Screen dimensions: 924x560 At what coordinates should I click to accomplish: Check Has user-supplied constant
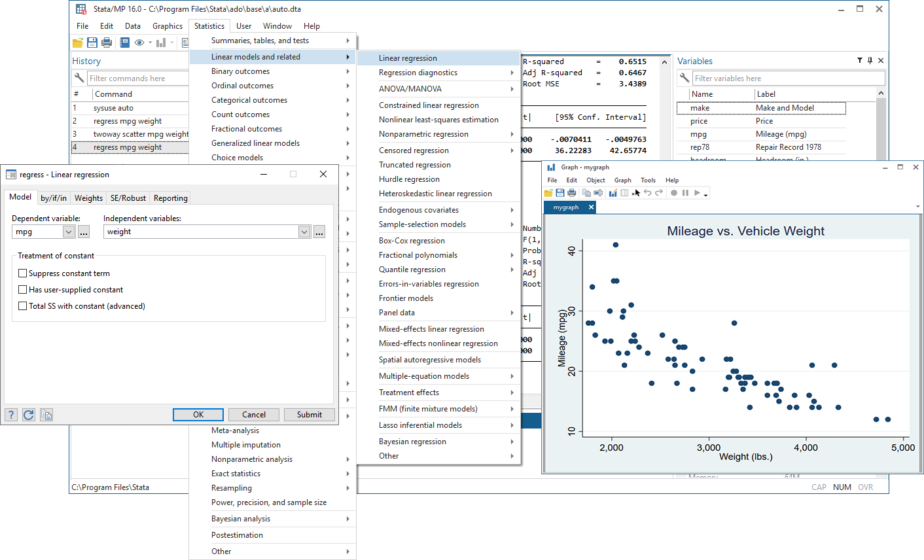[x=22, y=289]
